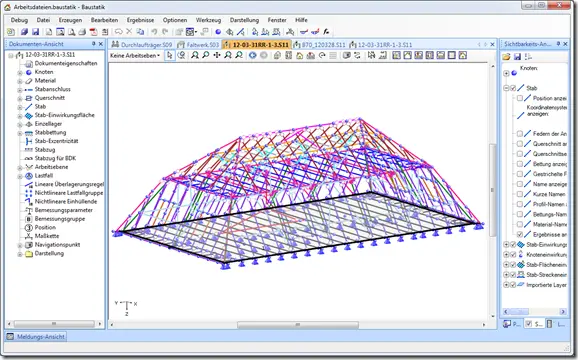
Task: Close the Dokumenten-Ansicht panel
Action: (101, 44)
